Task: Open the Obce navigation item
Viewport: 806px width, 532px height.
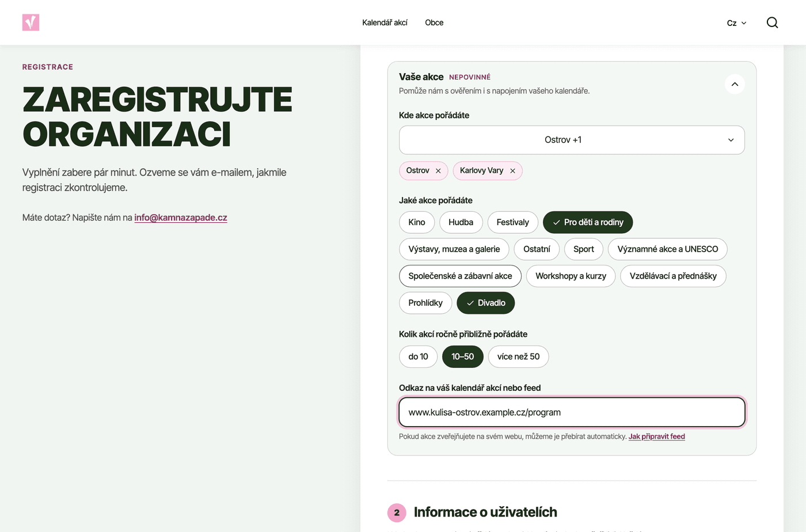Action: tap(434, 22)
